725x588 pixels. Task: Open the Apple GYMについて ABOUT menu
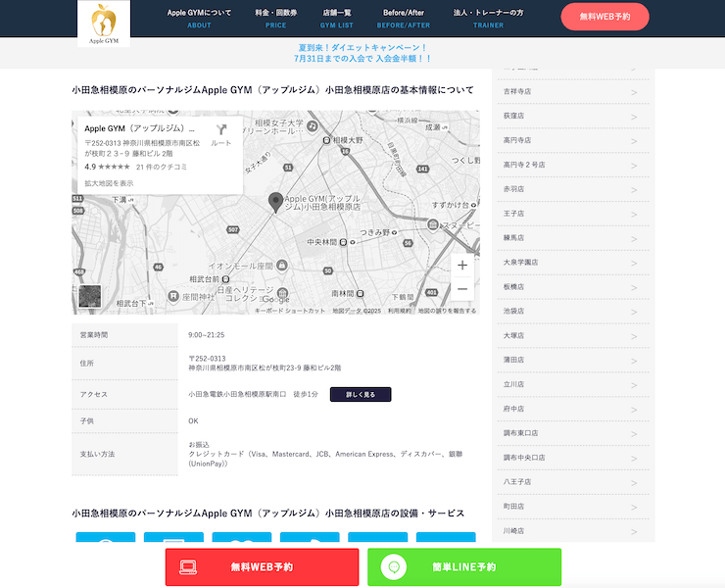(199, 19)
